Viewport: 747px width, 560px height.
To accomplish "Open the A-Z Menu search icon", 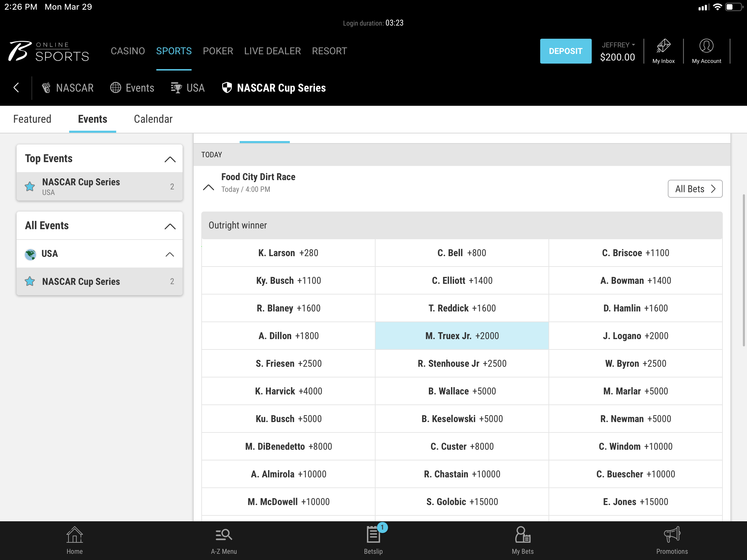I will 224,534.
